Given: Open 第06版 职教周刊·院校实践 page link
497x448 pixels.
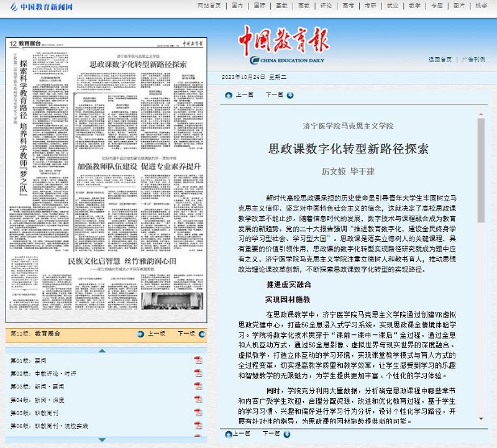Looking at the screenshot, I should click(49, 425).
